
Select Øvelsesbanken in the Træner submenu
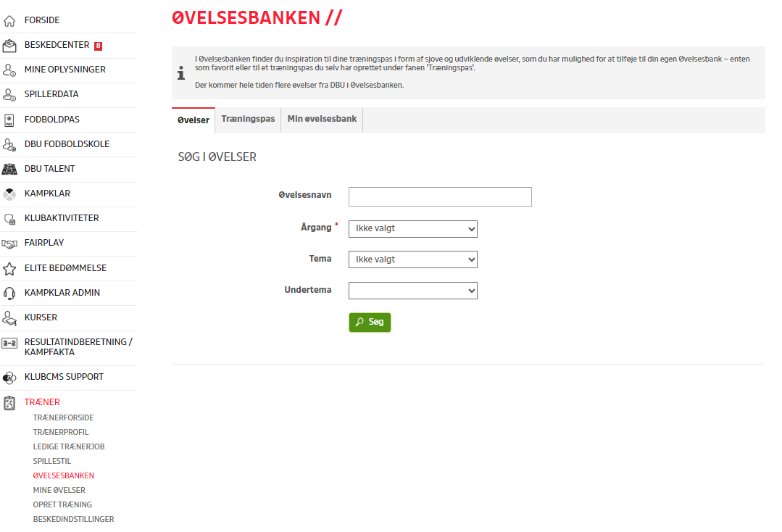[63, 475]
